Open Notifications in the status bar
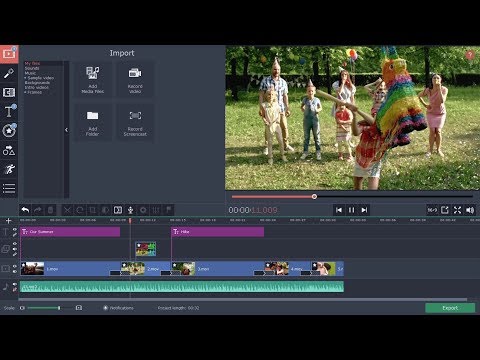Viewport: 480px width, 360px height. [119, 308]
